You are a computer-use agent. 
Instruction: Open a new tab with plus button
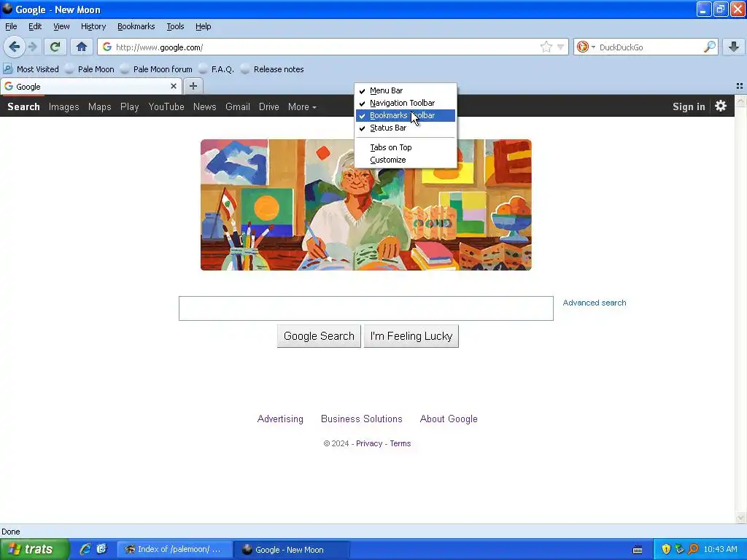193,86
